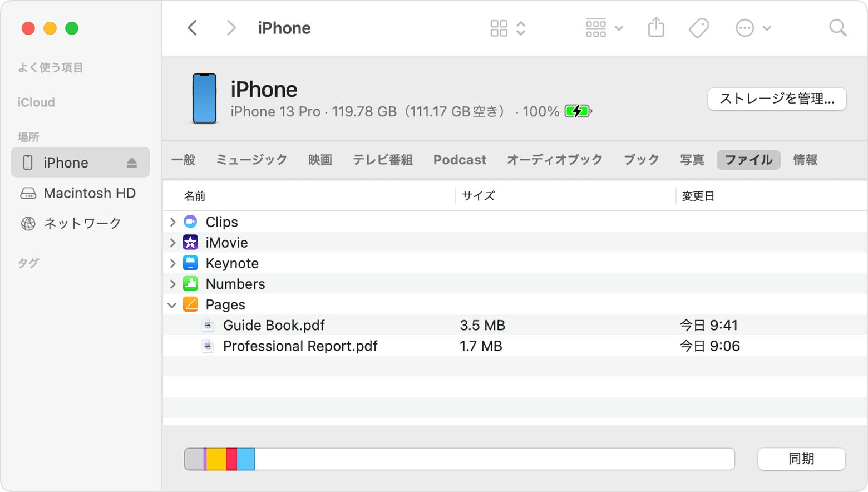Expand the Keynote folder

(x=172, y=263)
